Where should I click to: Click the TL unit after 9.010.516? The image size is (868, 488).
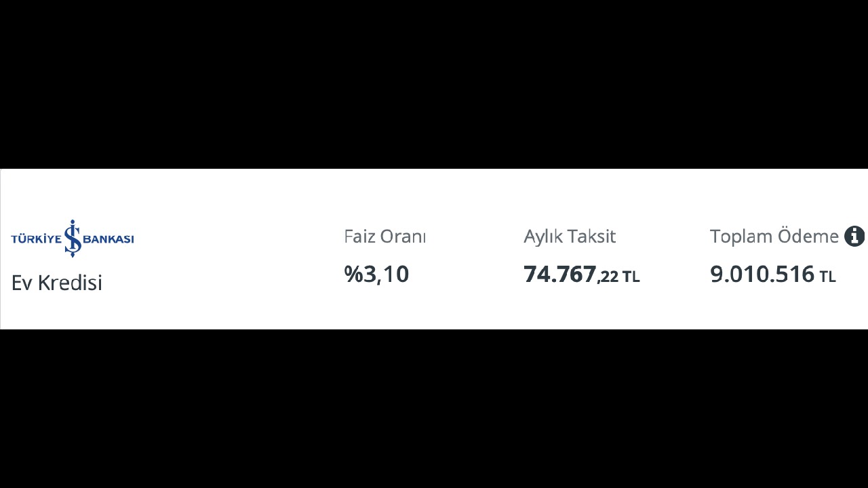coord(827,277)
